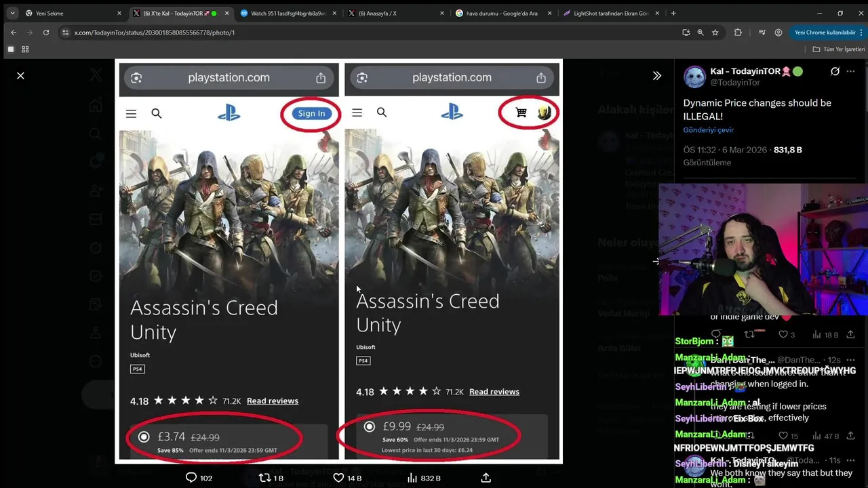The width and height of the screenshot is (868, 488).
Task: Close the 'Yeni Sekme' tab
Action: 119,13
